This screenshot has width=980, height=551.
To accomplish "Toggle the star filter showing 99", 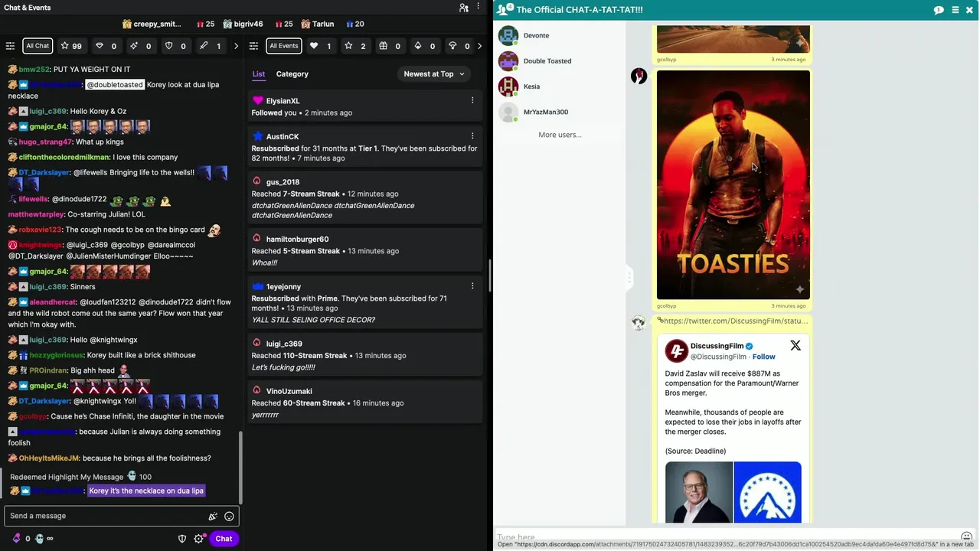I will [x=71, y=46].
